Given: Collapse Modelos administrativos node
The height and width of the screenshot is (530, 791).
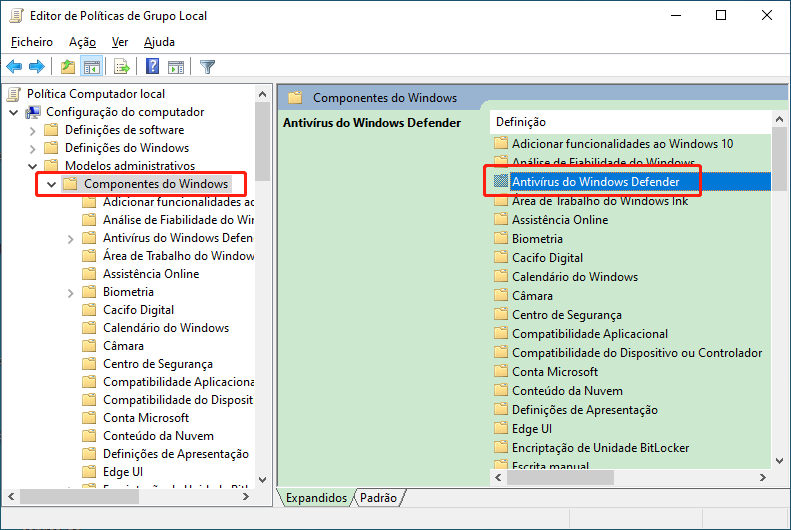Looking at the screenshot, I should pyautogui.click(x=33, y=166).
